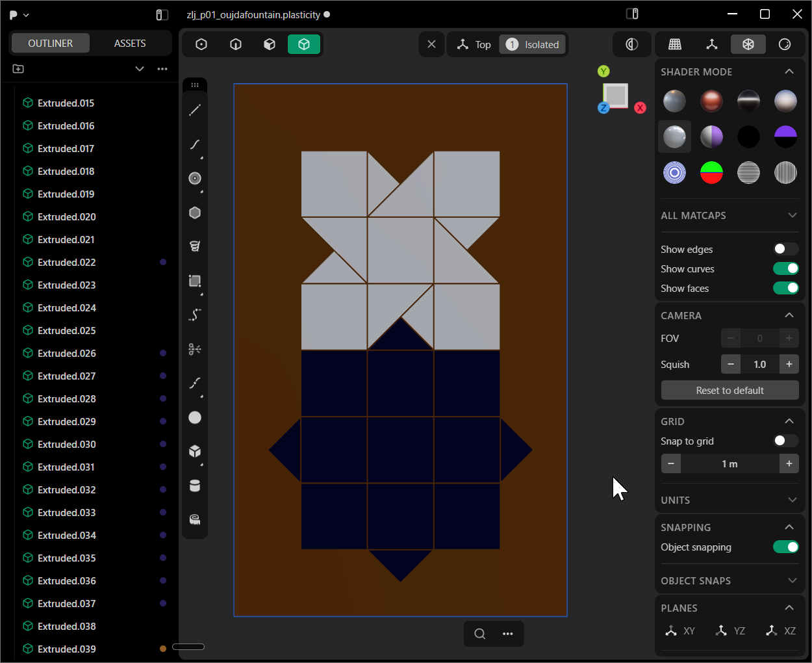Select the Cylinder tool

pos(195,486)
